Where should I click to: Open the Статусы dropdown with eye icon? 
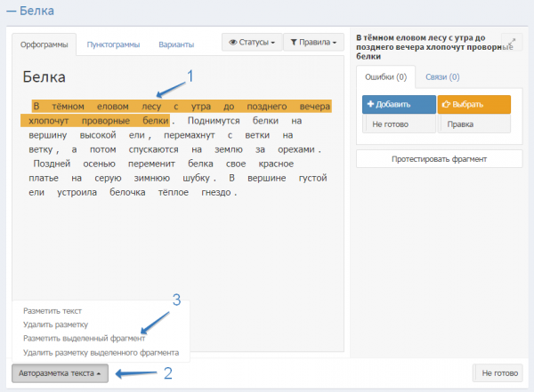click(251, 42)
